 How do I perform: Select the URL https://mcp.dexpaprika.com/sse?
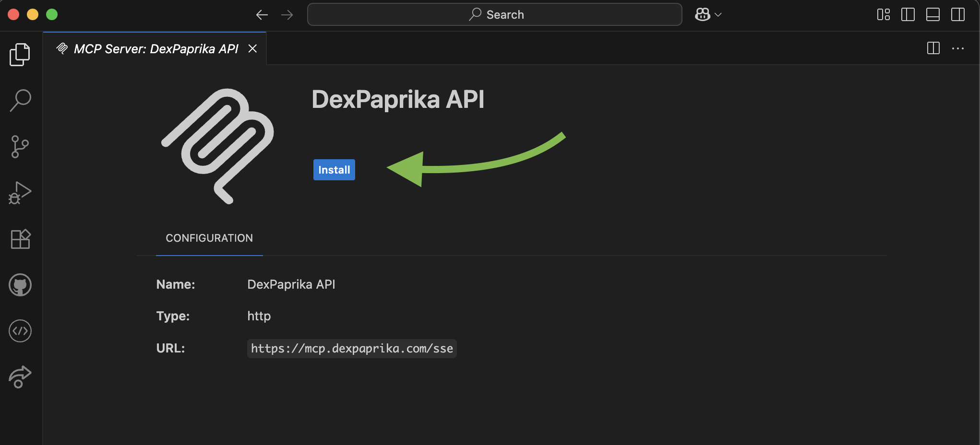352,348
